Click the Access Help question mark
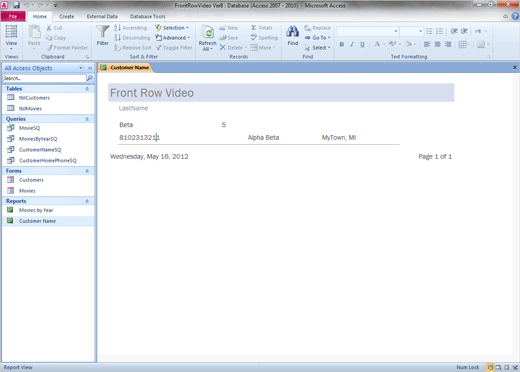Image resolution: width=520 pixels, height=372 pixels. pos(515,16)
